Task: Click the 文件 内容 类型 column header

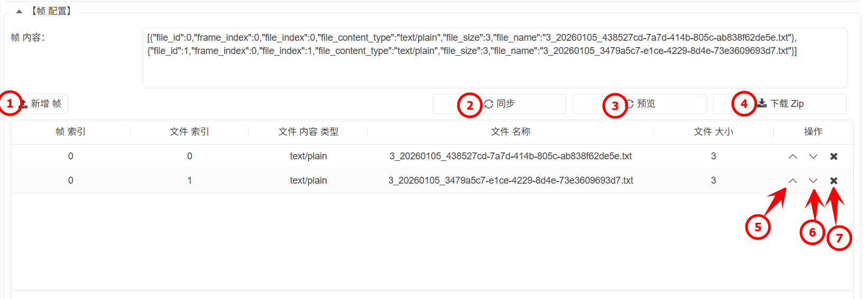Action: 308,132
